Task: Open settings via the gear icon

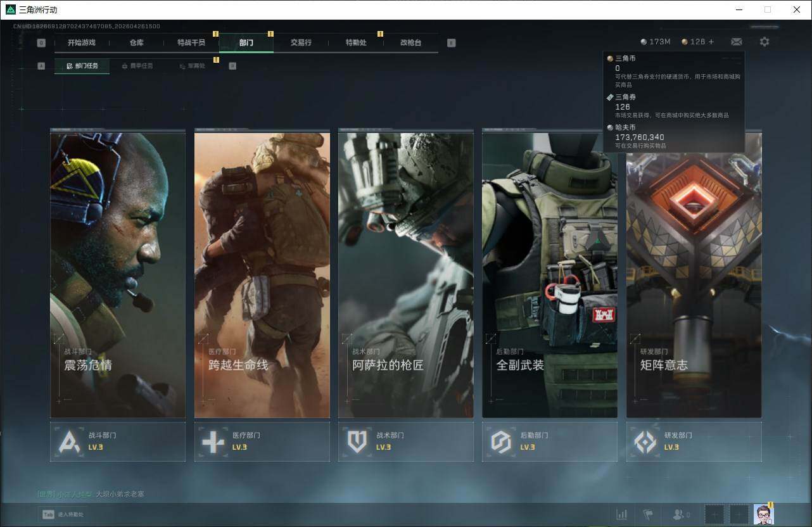Action: point(764,42)
